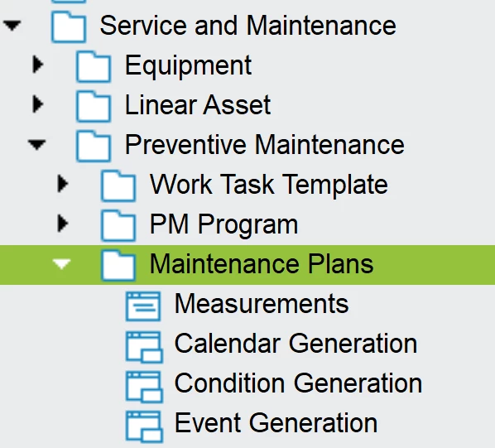The height and width of the screenshot is (448, 495).
Task: Click the Equipment folder icon
Action: 94,66
